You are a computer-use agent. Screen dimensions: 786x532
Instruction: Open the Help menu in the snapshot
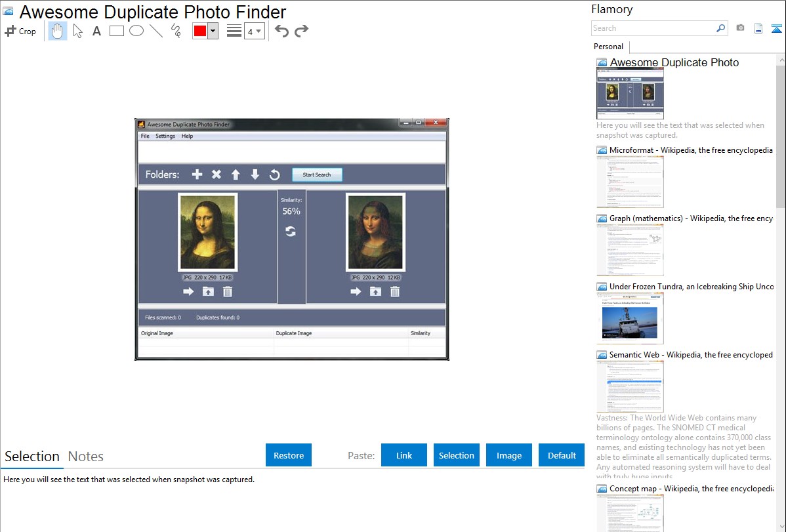[187, 136]
